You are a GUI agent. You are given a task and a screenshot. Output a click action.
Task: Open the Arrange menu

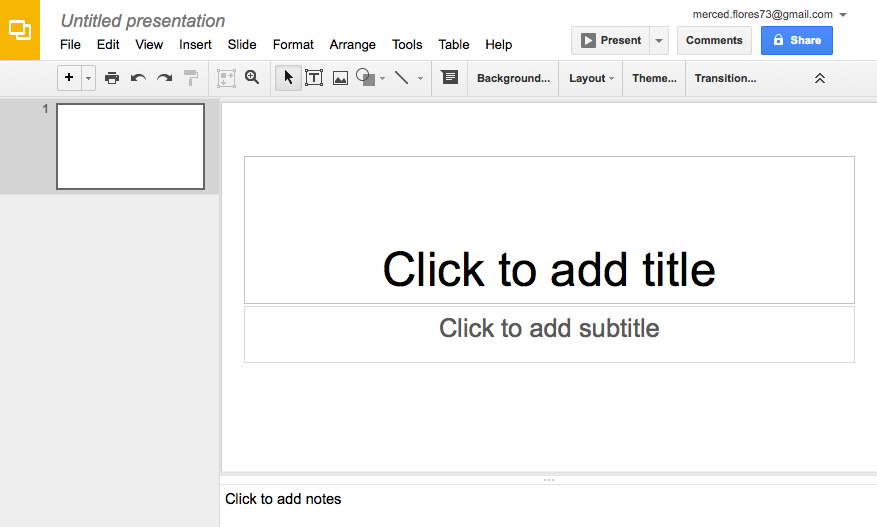pyautogui.click(x=352, y=45)
